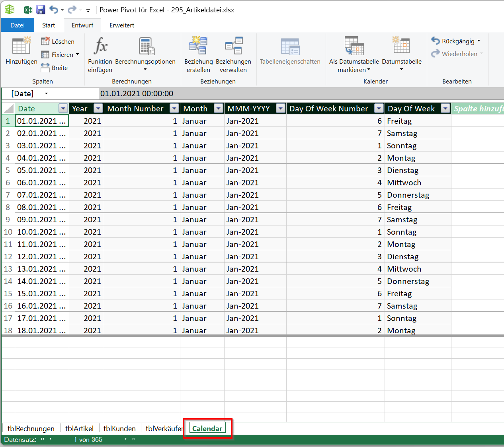Click Rückgängig in Bearbeiten group

[453, 41]
